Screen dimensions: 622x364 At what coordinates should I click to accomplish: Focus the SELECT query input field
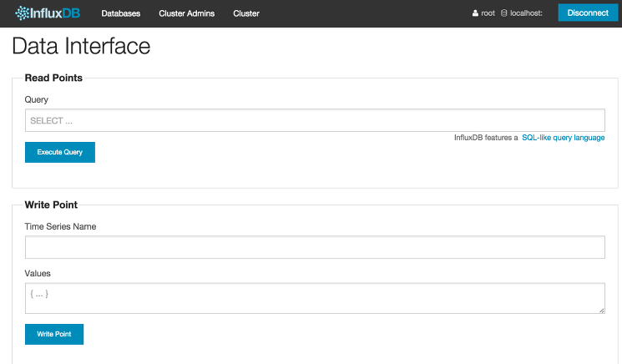tap(315, 120)
